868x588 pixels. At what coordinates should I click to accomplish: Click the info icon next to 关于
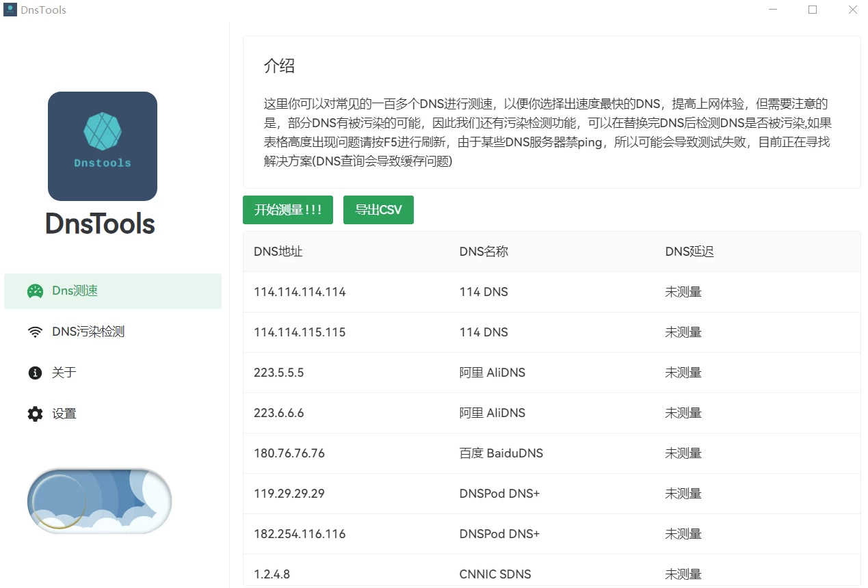pos(35,373)
